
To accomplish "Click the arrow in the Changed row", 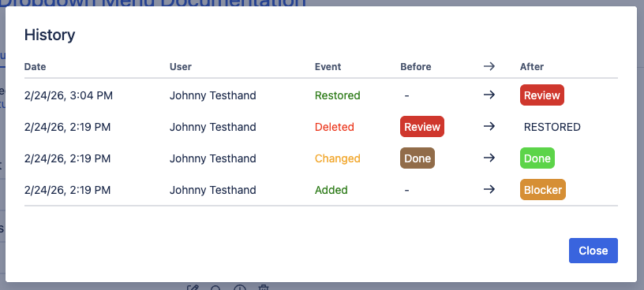I will pyautogui.click(x=489, y=158).
